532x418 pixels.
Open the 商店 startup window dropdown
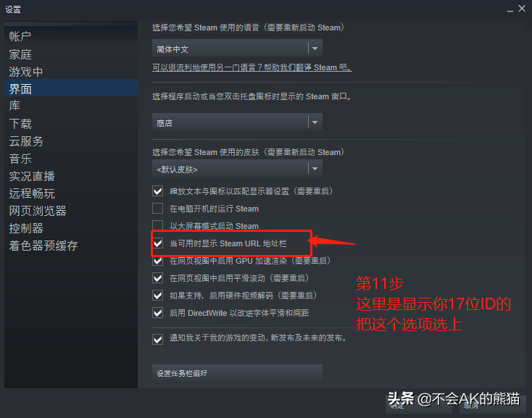(x=237, y=122)
